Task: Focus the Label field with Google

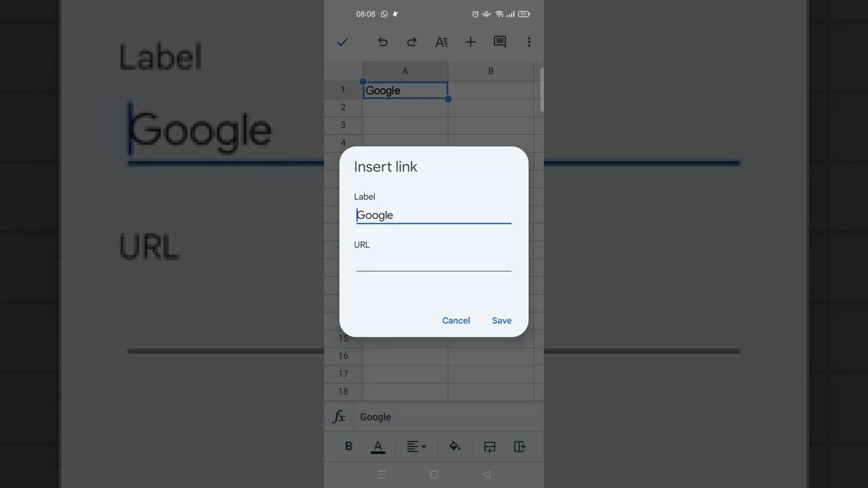Action: (434, 215)
